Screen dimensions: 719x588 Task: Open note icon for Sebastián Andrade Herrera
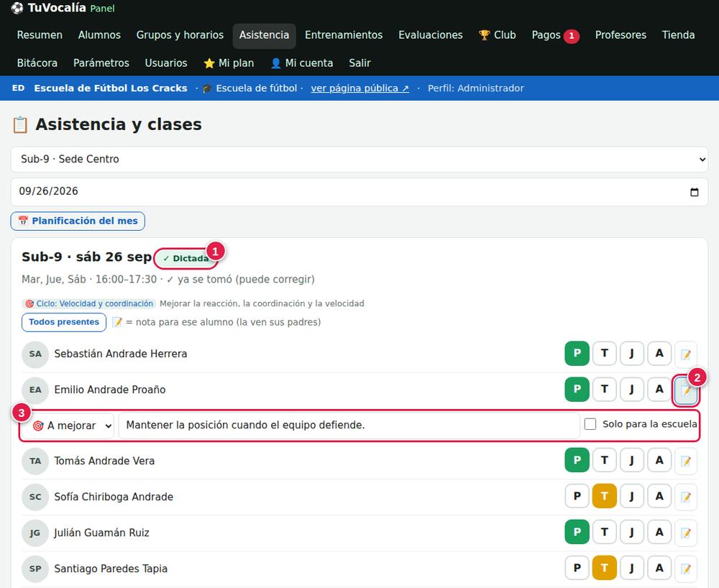(685, 354)
